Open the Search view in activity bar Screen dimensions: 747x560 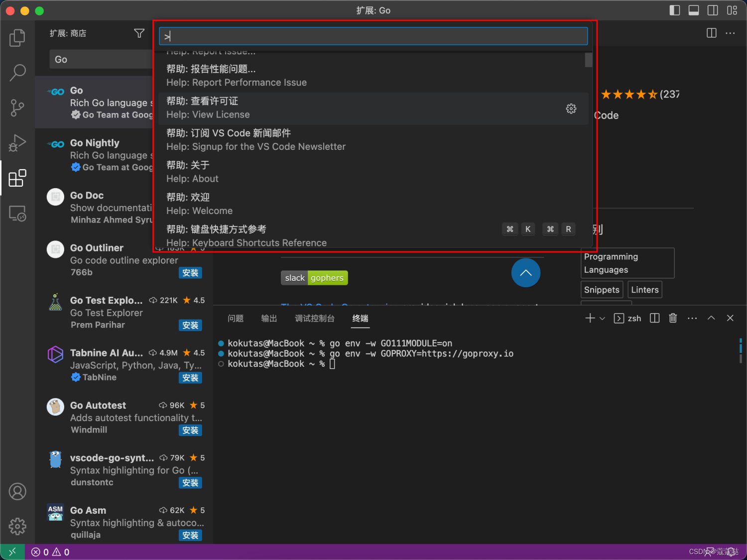coord(17,73)
